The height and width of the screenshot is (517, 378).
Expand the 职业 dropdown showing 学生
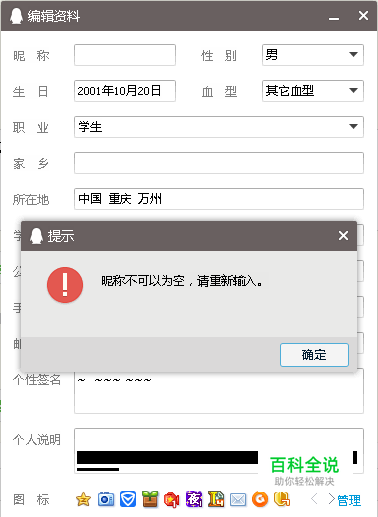[x=219, y=127]
